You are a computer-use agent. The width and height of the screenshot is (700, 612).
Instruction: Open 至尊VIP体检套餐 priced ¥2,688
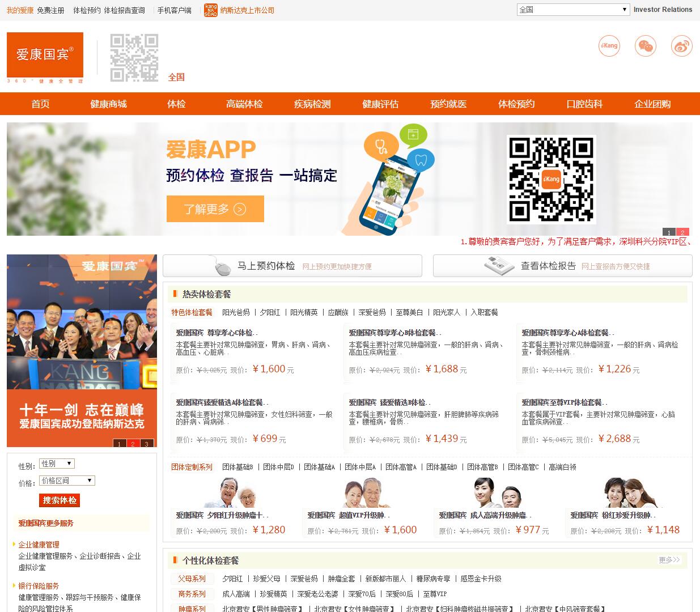[x=564, y=402]
